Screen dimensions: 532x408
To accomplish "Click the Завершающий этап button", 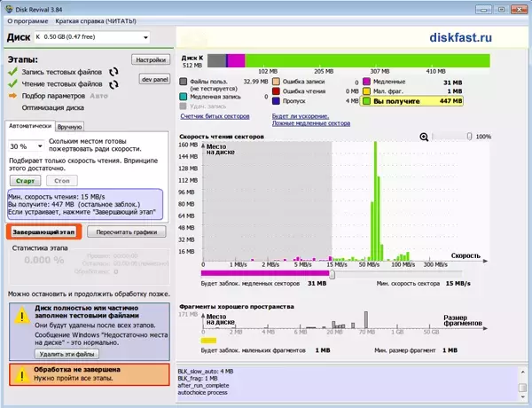I will tap(43, 232).
